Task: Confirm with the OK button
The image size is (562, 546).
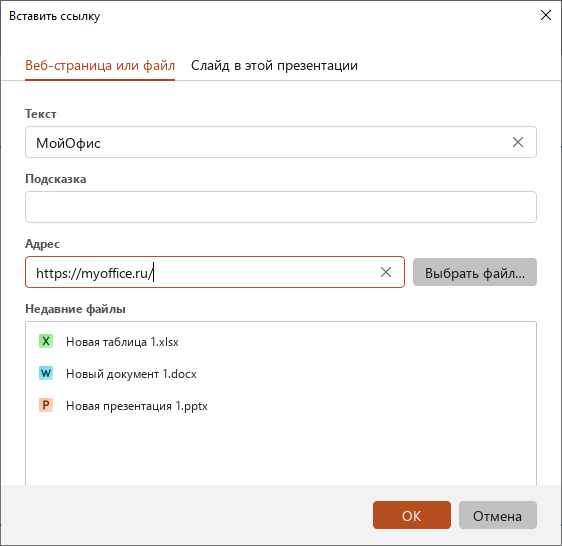Action: (411, 515)
